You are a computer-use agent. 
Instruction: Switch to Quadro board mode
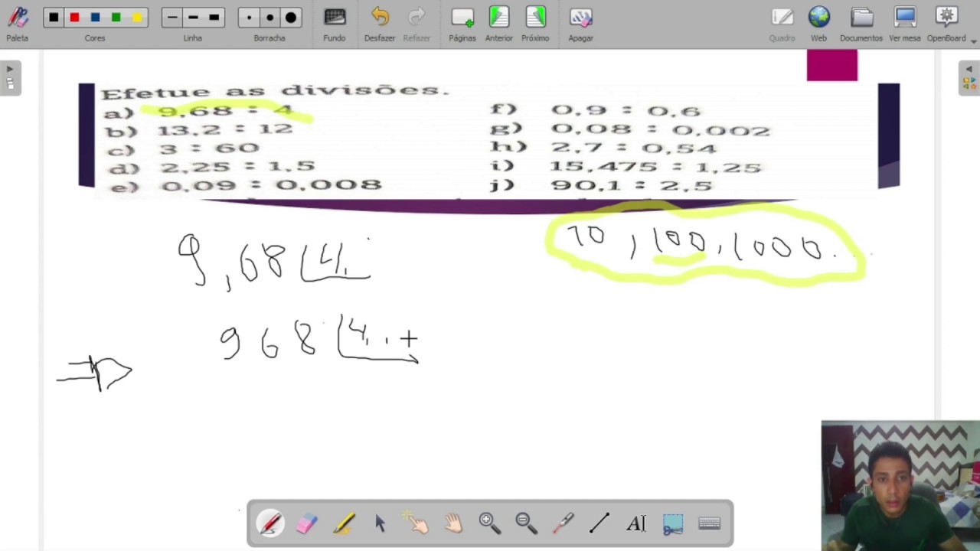[x=782, y=23]
